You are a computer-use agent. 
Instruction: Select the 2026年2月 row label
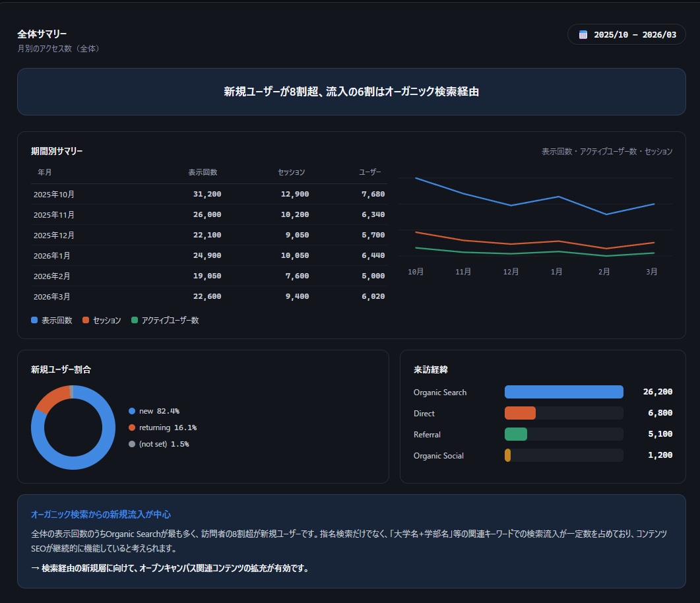pyautogui.click(x=51, y=276)
